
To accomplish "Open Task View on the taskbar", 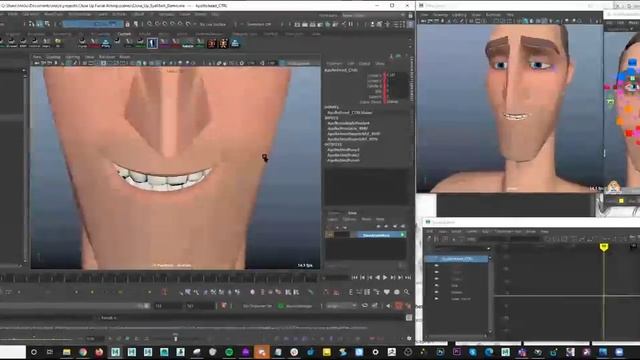I will point(50,352).
